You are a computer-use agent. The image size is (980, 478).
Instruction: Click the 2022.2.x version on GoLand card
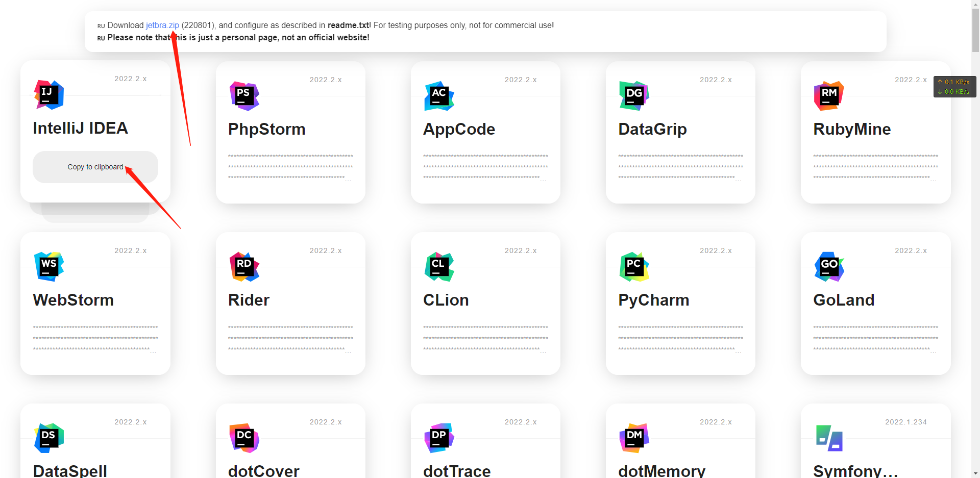pos(911,250)
